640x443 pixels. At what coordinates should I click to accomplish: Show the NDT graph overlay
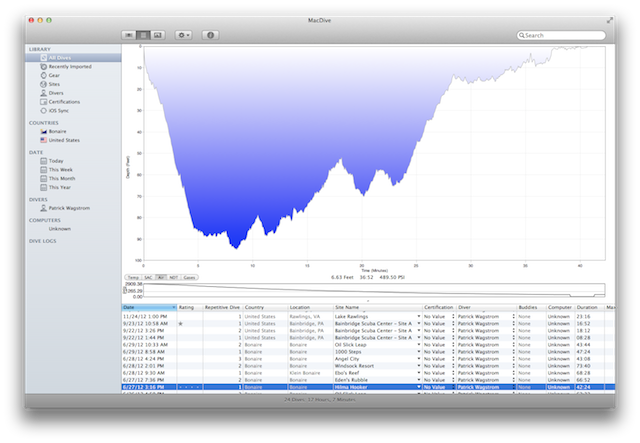(x=174, y=278)
